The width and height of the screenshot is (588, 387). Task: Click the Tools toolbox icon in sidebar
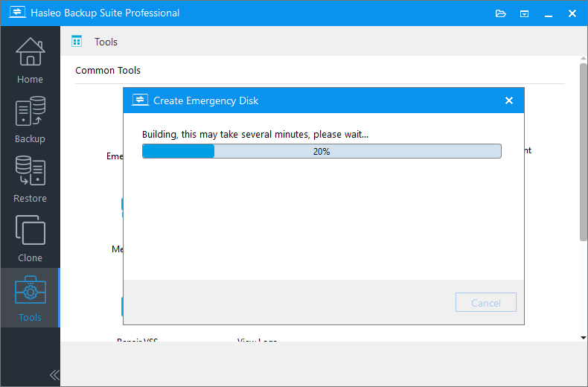pos(30,292)
